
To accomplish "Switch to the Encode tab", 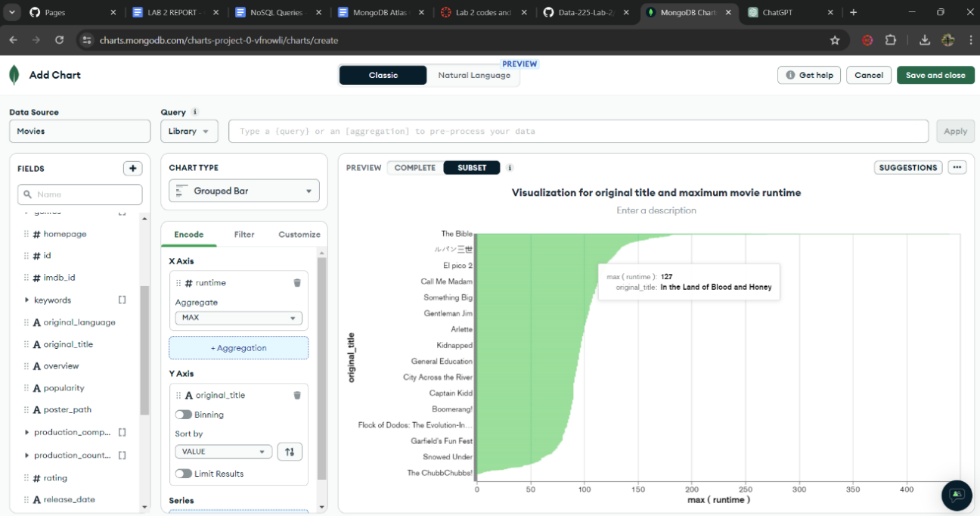I will (189, 235).
